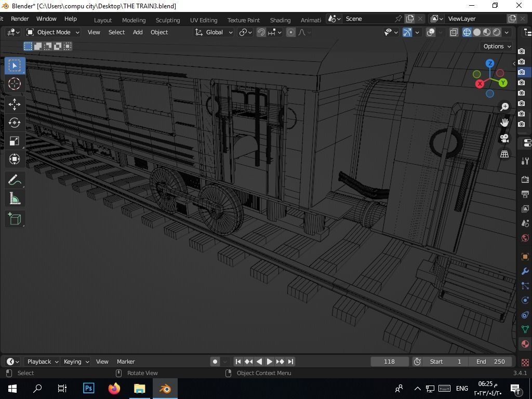The width and height of the screenshot is (532, 399).
Task: Open the Particles properties tab
Action: (x=525, y=286)
